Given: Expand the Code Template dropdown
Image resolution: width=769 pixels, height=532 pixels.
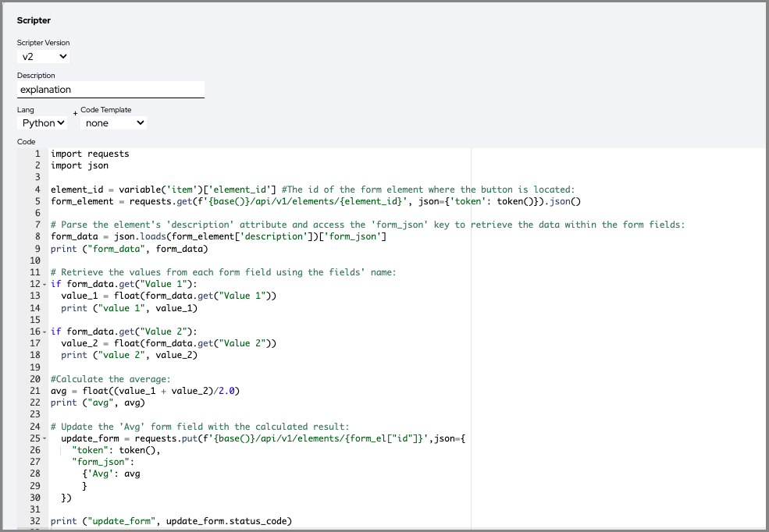Looking at the screenshot, I should point(114,122).
